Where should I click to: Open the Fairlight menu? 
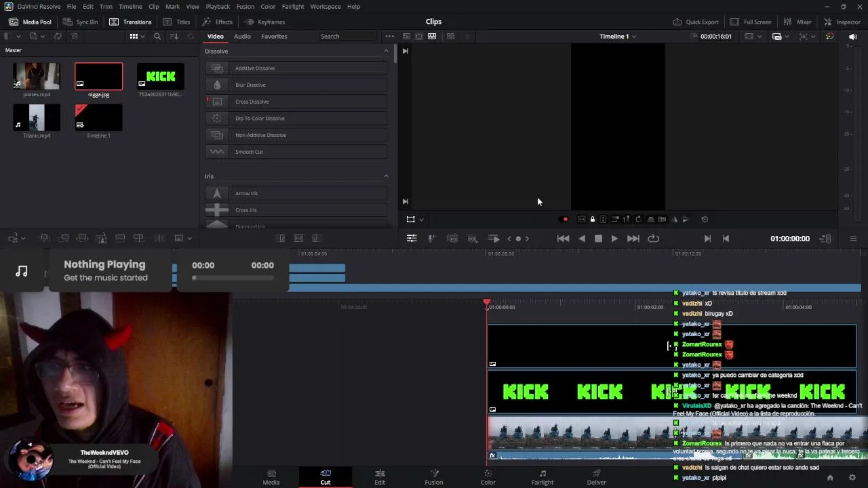click(293, 6)
